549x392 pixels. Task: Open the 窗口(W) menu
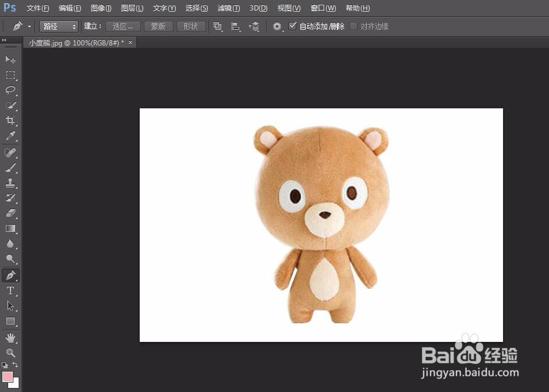(323, 8)
